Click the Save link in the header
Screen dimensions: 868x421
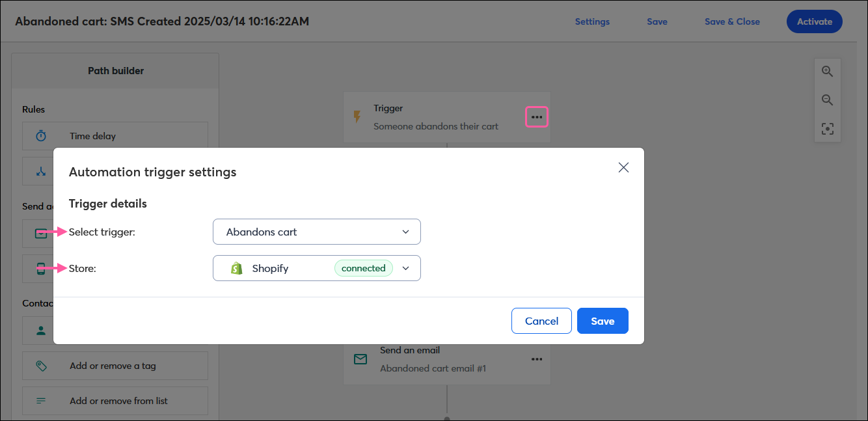pyautogui.click(x=657, y=21)
